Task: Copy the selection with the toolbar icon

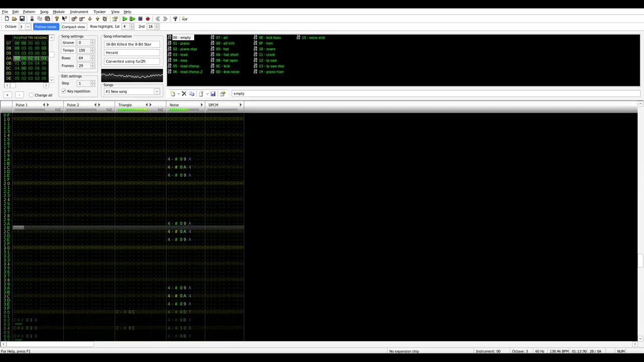Action: (40, 19)
